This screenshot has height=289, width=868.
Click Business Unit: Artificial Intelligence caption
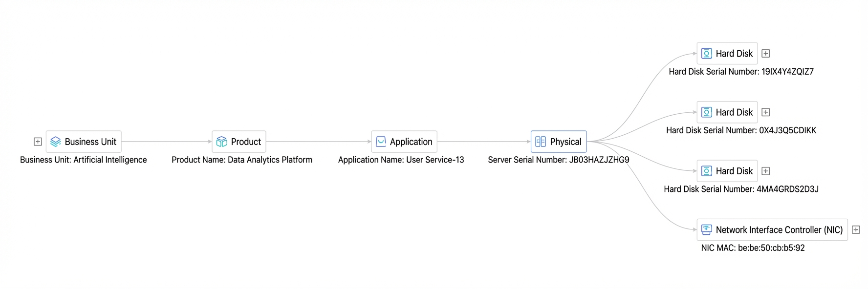point(84,160)
